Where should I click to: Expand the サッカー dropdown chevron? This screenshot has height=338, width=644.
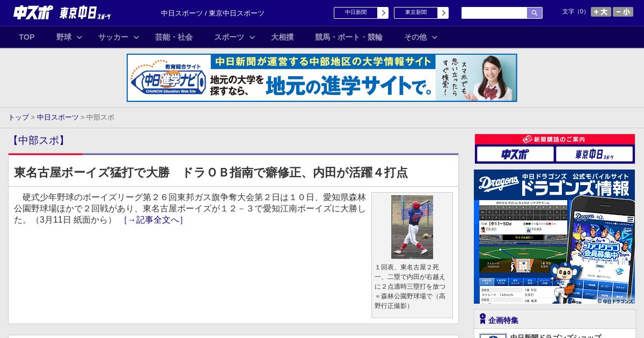(x=136, y=38)
